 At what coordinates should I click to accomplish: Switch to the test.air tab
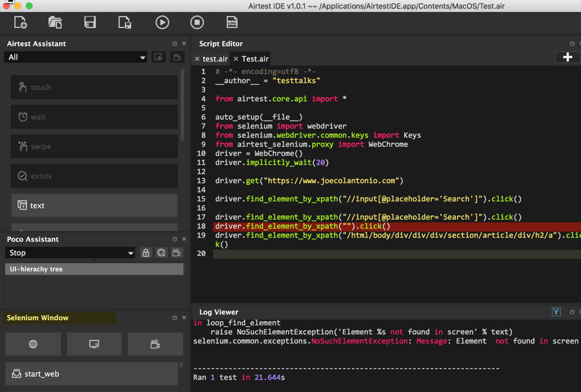(215, 59)
